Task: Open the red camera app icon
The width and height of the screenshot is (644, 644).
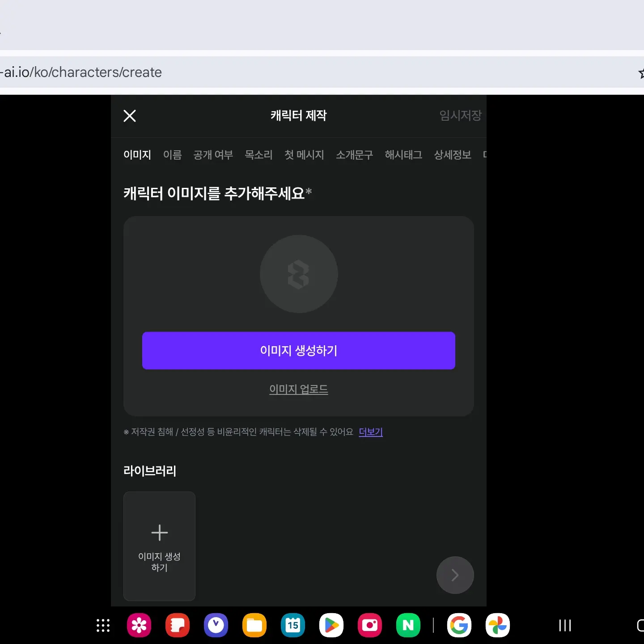Action: coord(370,625)
